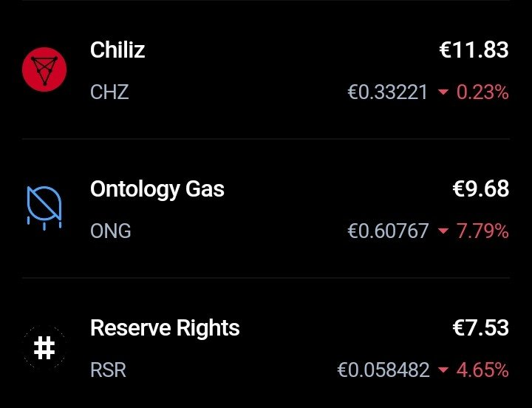
Task: Tap the red Chiliz coin icon
Action: 44,69
